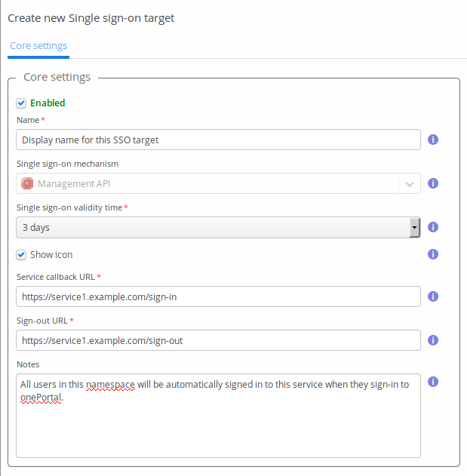The height and width of the screenshot is (476, 467).
Task: Click info icon for validity time
Action: point(433,227)
